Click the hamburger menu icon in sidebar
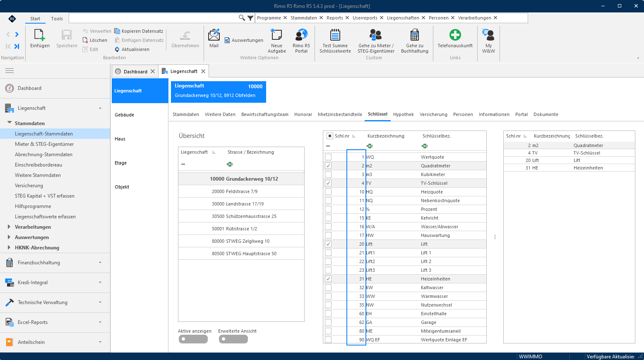This screenshot has height=360, width=644. pyautogui.click(x=10, y=71)
